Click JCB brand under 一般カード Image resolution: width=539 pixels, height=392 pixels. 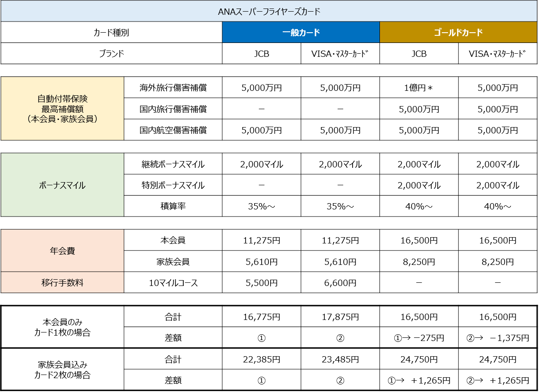[262, 53]
